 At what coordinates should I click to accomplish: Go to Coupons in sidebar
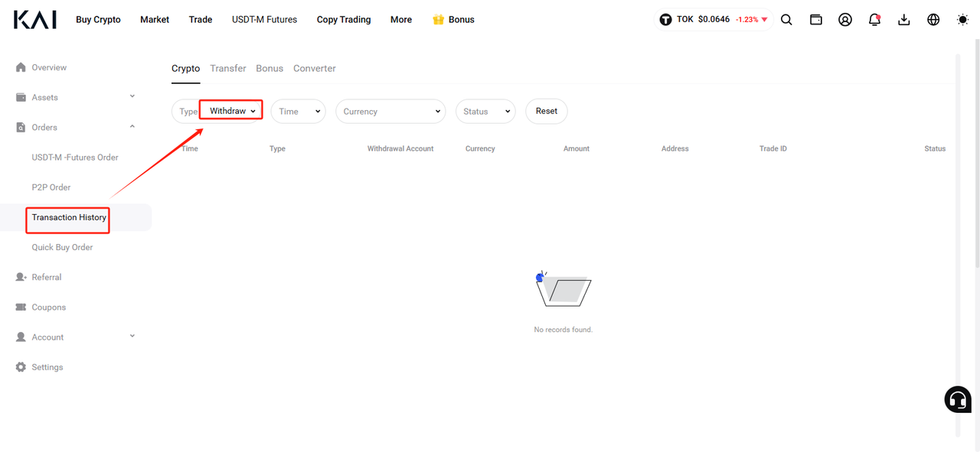[x=49, y=307]
